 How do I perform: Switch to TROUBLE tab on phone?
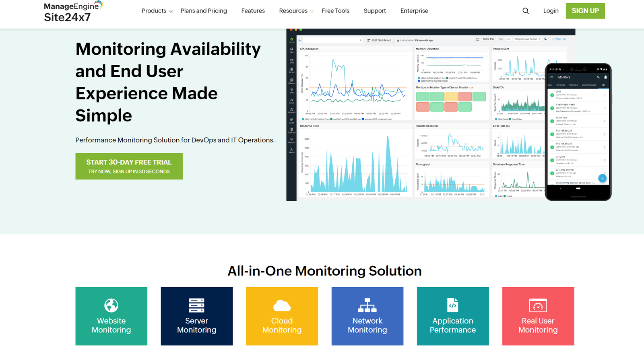click(574, 85)
